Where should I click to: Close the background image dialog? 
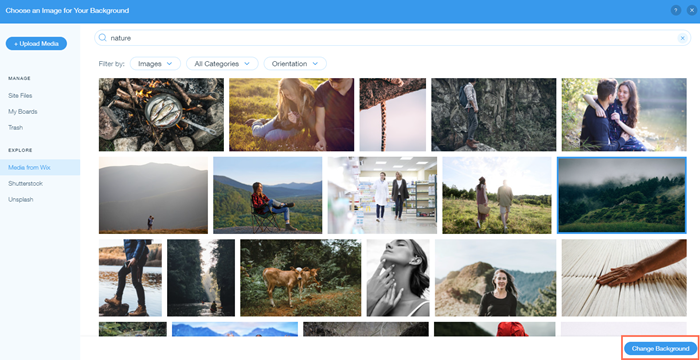(x=690, y=10)
